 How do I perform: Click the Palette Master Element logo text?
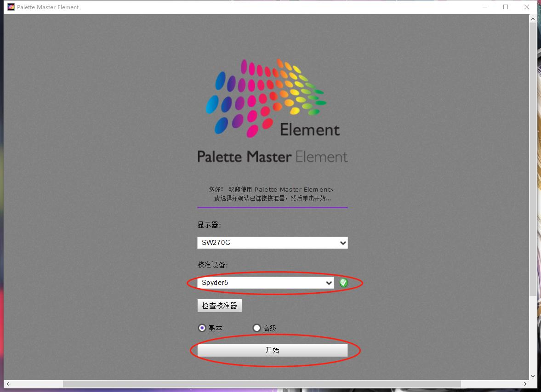coord(272,157)
